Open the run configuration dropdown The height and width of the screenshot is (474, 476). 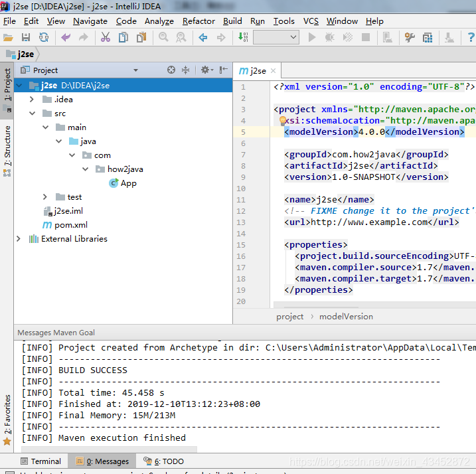pos(276,37)
